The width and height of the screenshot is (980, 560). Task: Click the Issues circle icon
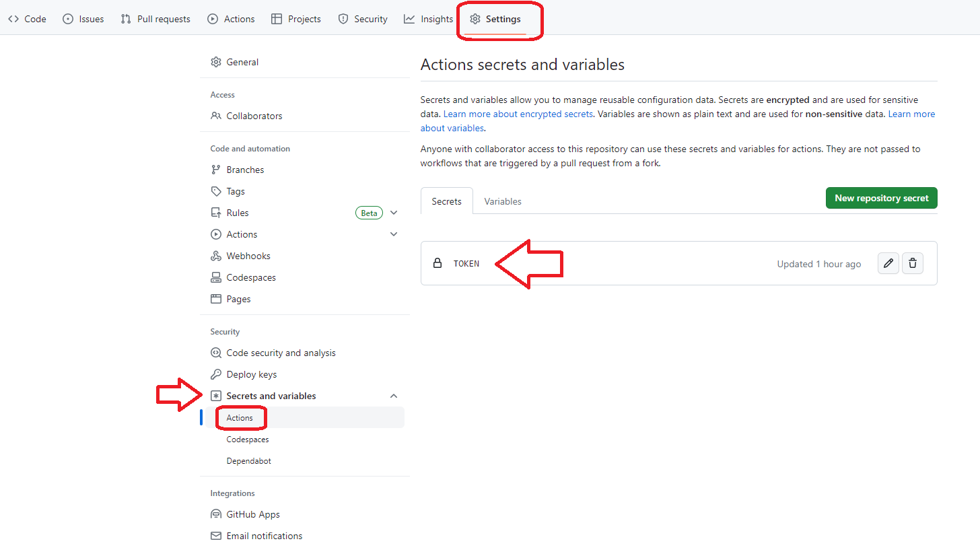[68, 19]
